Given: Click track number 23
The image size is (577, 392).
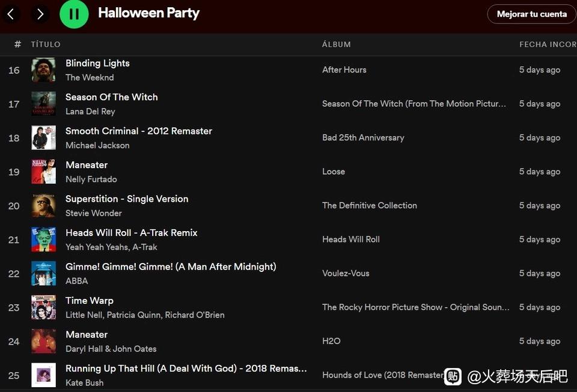Looking at the screenshot, I should click(14, 307).
